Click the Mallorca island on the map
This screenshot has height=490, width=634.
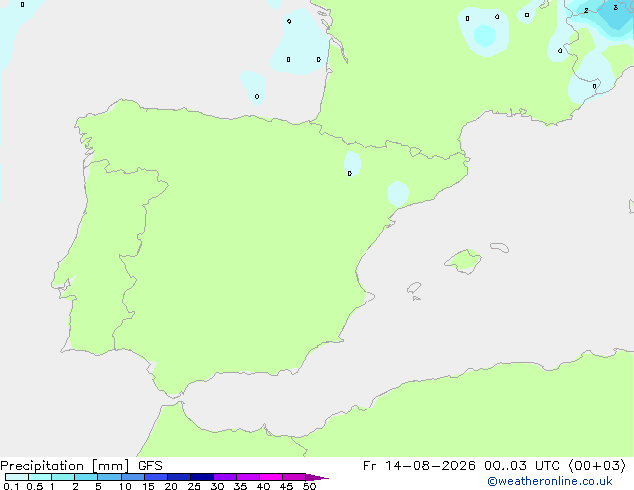(464, 261)
